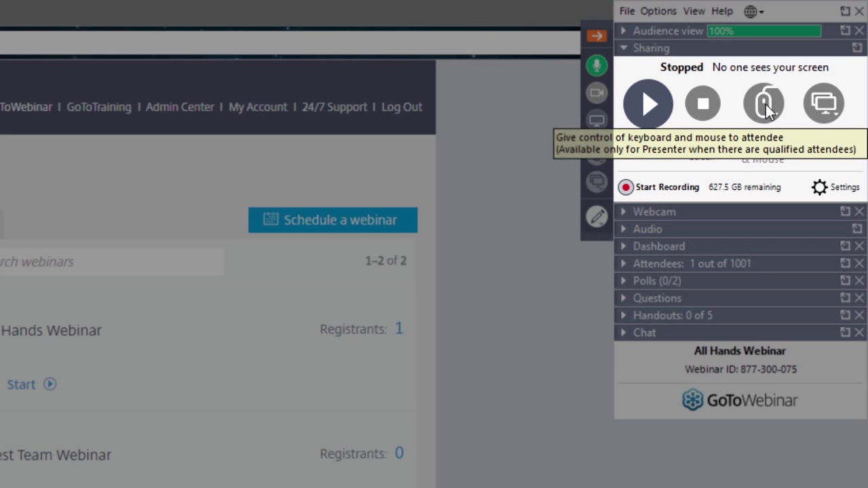Click the Start Recording label
The height and width of the screenshot is (488, 868).
coord(667,187)
